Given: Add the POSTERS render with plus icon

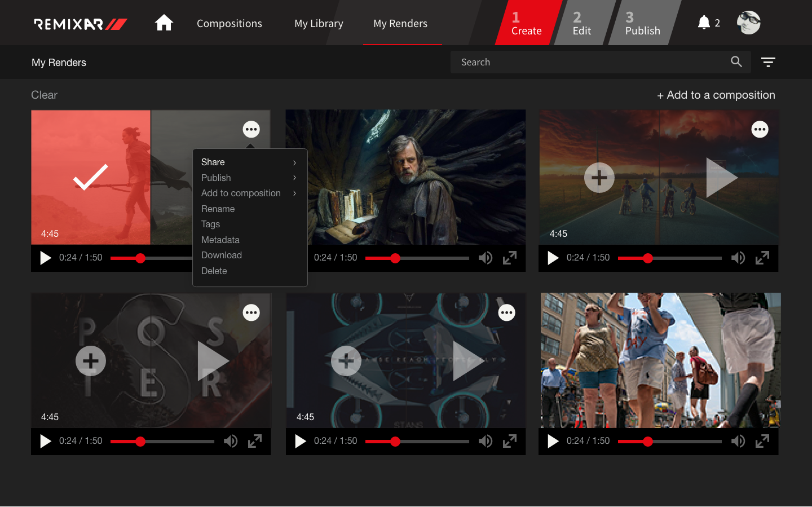Looking at the screenshot, I should (x=90, y=361).
